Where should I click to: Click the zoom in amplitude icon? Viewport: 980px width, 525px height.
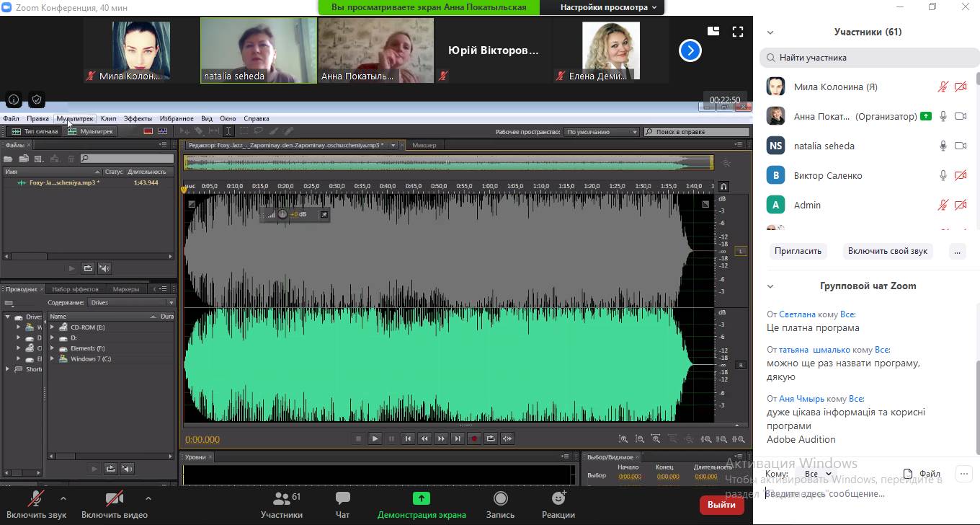pyautogui.click(x=623, y=438)
